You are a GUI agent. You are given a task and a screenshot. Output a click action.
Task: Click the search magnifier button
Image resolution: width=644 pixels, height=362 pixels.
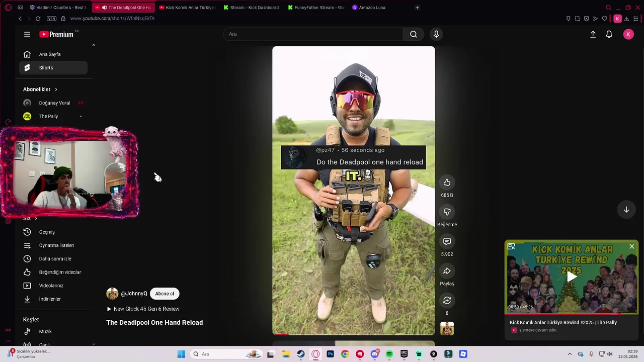coord(414,34)
